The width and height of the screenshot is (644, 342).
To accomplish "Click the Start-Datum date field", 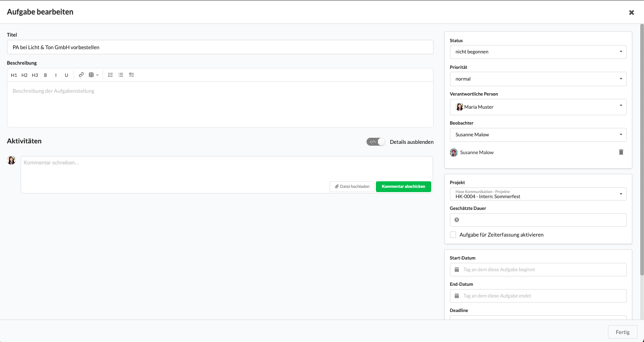I will click(x=538, y=270).
